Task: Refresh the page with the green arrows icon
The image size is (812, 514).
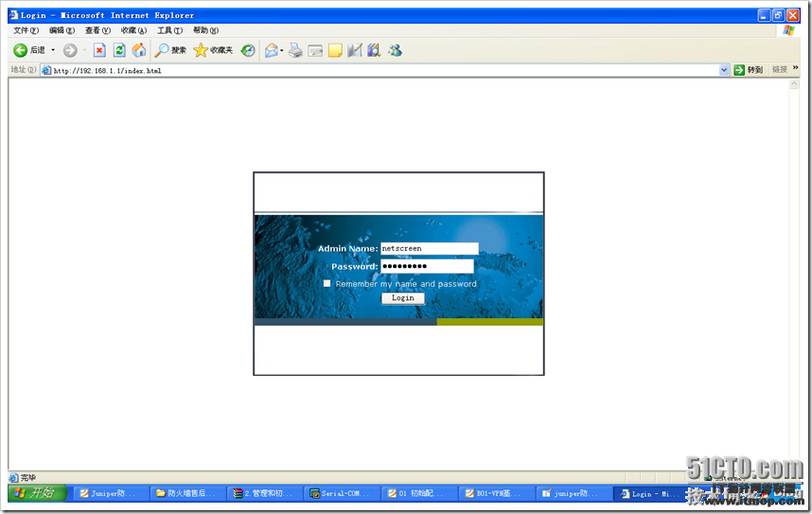Action: (119, 50)
